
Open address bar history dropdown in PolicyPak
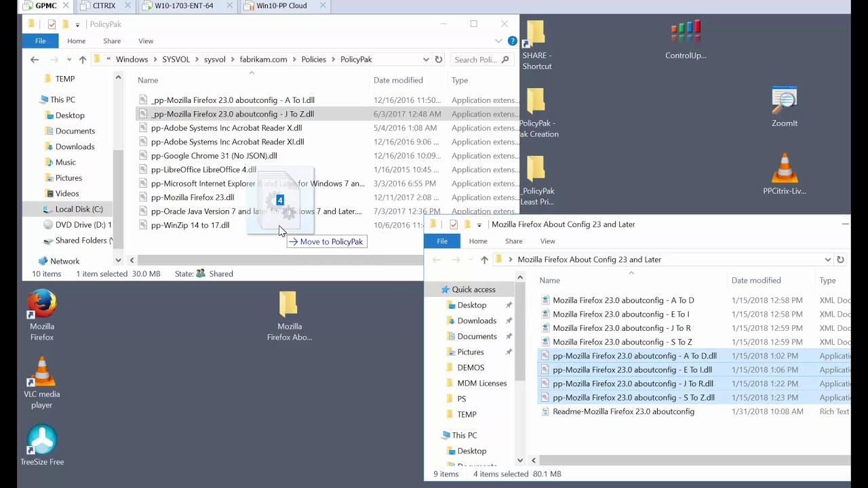point(426,60)
